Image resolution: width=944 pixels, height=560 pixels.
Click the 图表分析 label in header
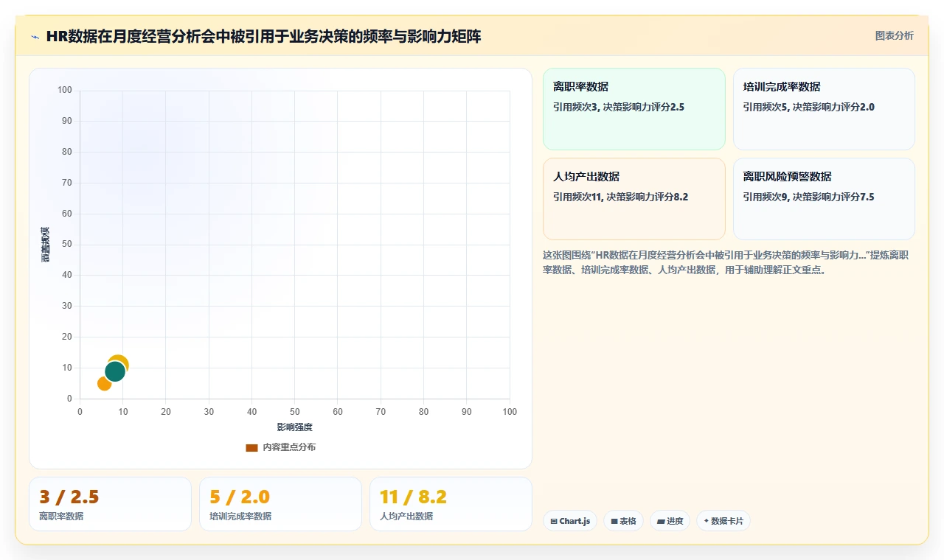(894, 35)
